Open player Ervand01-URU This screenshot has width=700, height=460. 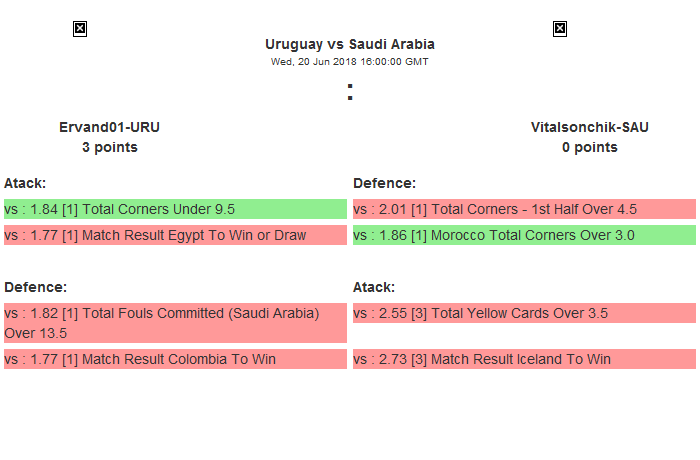(110, 127)
